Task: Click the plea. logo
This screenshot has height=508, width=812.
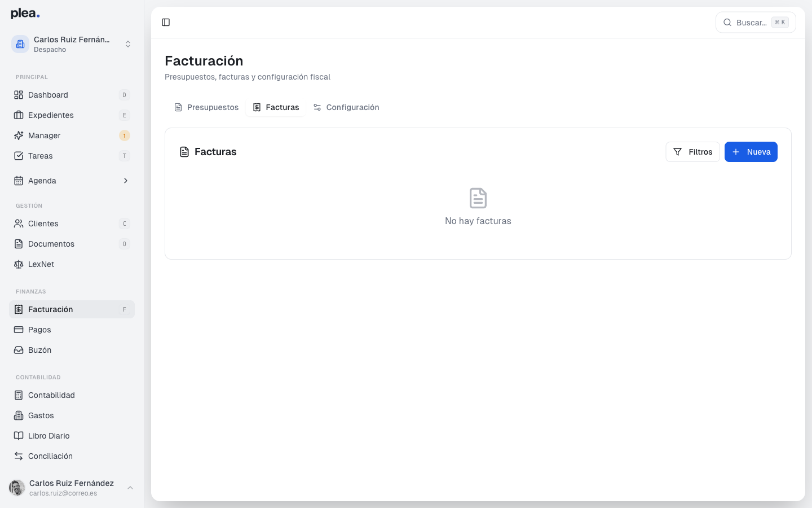Action: pos(25,14)
